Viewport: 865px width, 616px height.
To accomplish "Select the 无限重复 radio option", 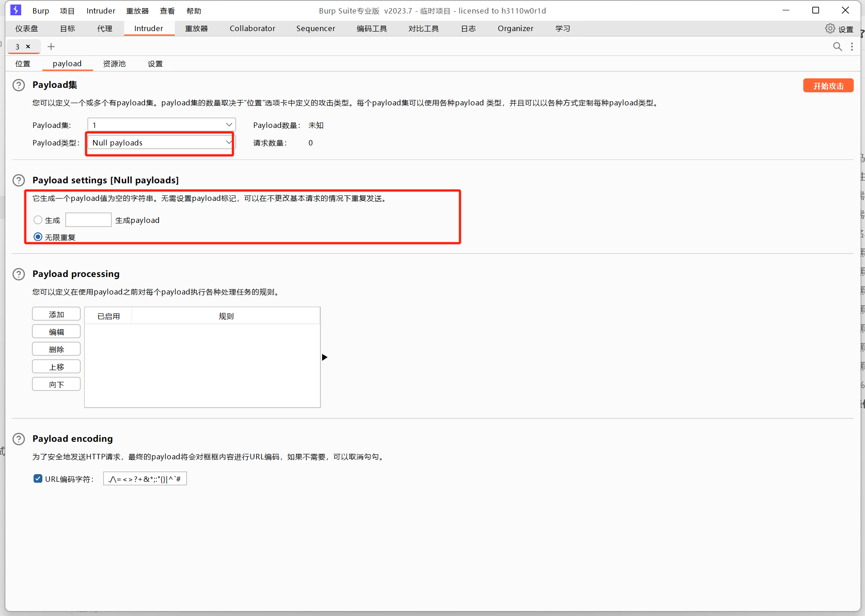I will tap(38, 237).
